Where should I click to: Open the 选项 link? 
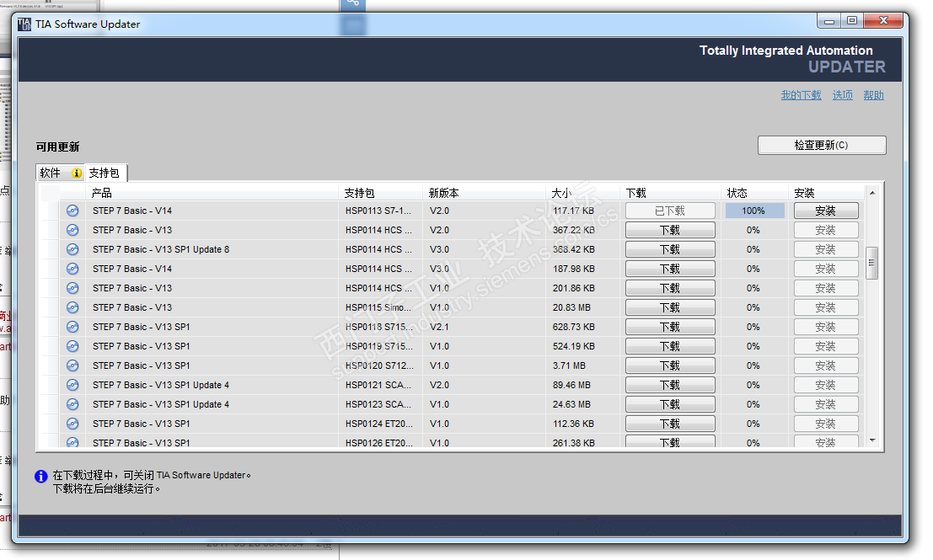point(843,95)
